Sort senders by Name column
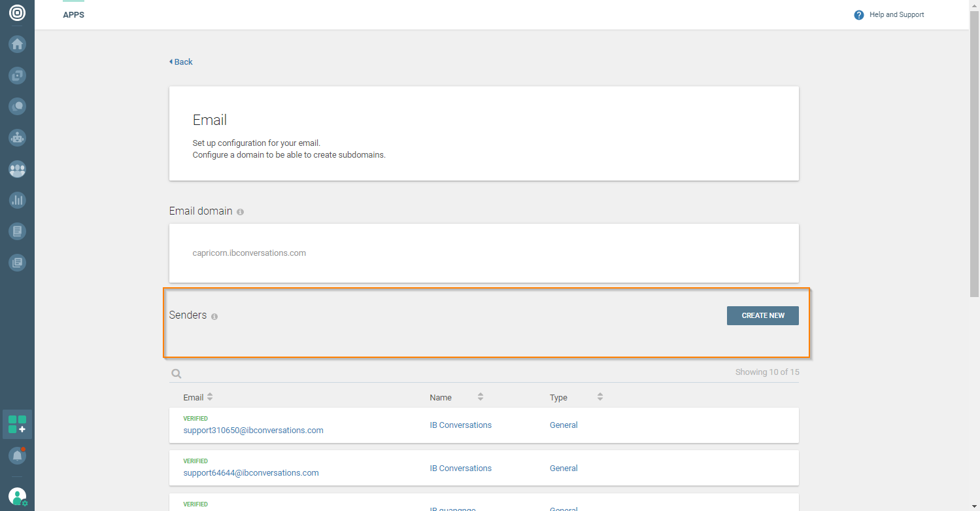980x511 pixels. [x=481, y=397]
